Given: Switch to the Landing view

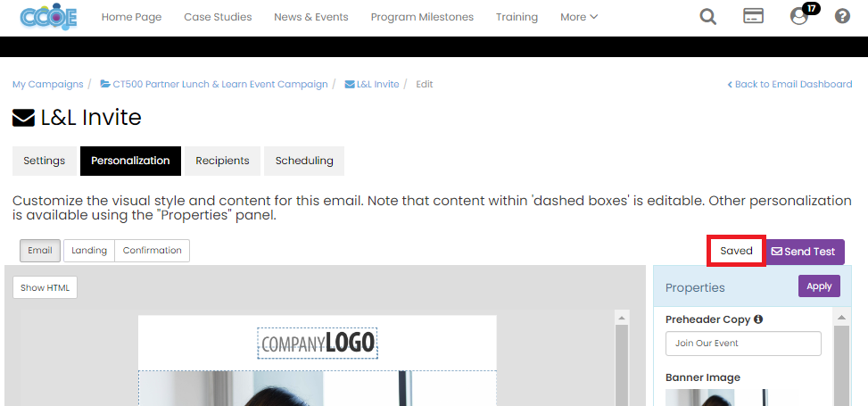Looking at the screenshot, I should (x=89, y=251).
